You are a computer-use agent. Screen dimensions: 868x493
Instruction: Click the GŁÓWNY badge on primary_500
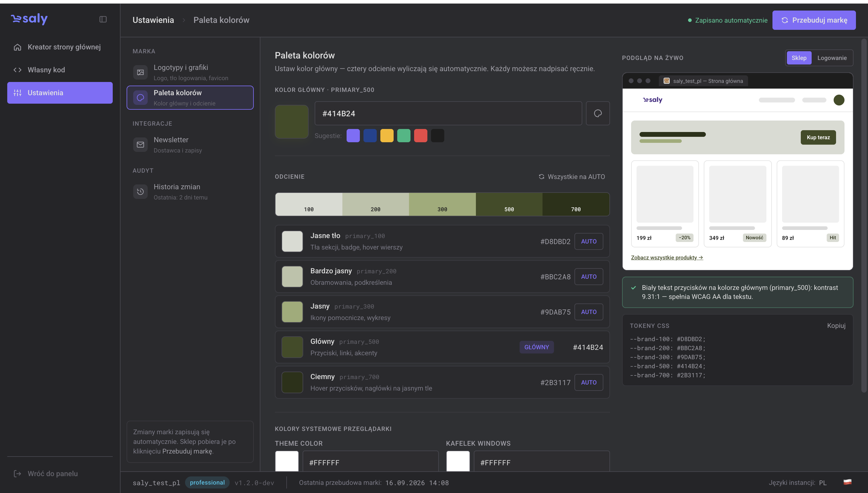point(536,347)
